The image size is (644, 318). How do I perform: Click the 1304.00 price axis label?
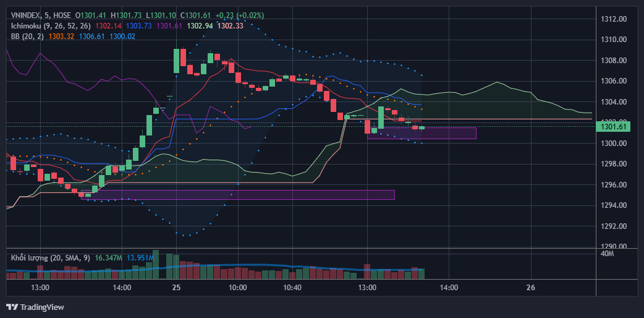pos(614,102)
